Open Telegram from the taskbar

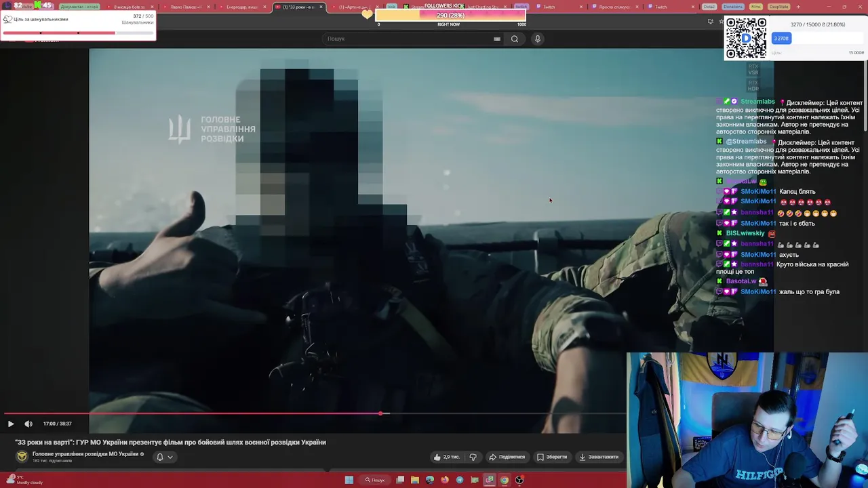[x=460, y=480]
